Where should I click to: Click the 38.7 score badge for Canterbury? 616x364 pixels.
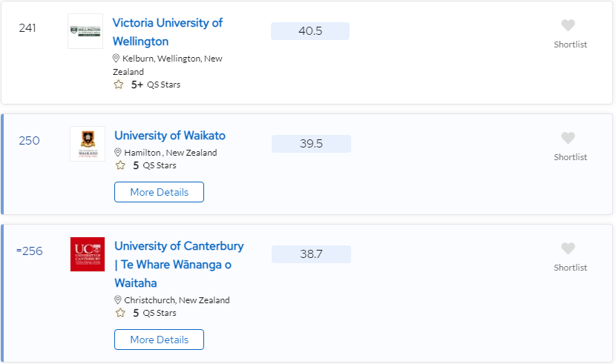click(x=311, y=254)
